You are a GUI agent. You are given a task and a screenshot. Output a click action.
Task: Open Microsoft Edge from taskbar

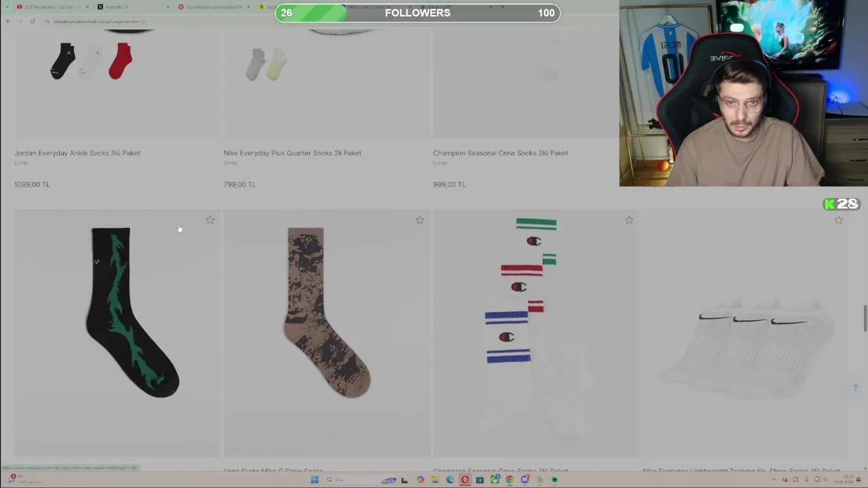450,480
